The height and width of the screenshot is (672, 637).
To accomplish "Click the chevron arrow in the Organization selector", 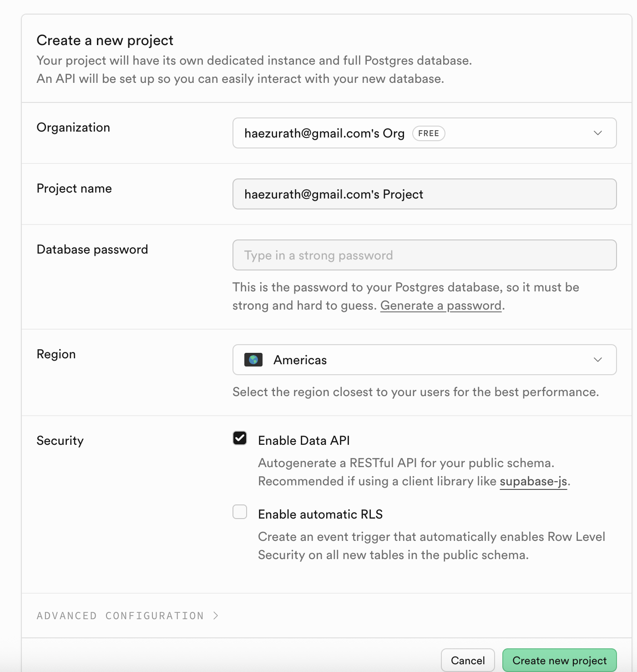I will coord(597,133).
